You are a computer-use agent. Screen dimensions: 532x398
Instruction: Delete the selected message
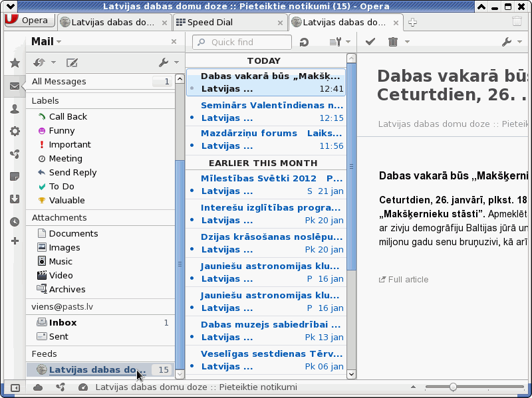coord(393,42)
